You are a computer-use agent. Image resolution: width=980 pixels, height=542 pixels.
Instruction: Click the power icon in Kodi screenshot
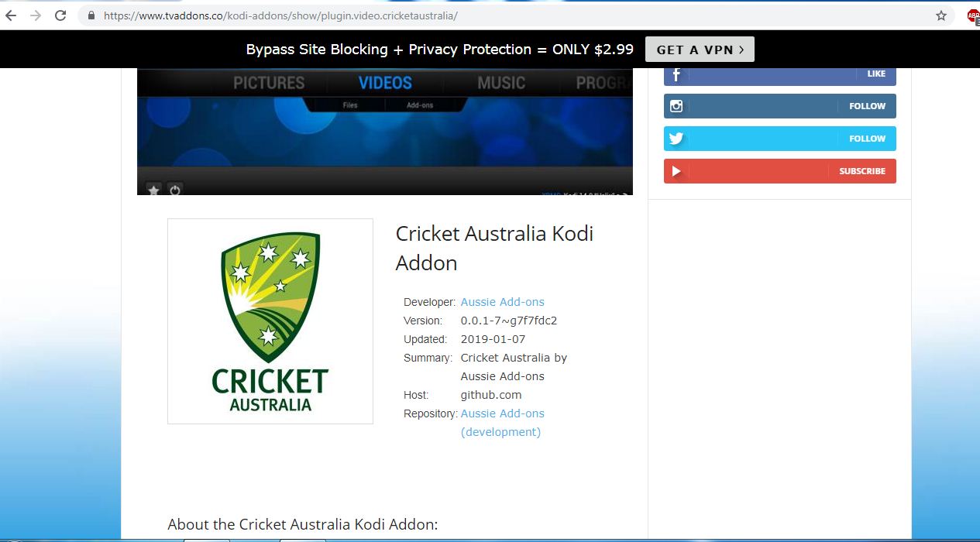[x=175, y=190]
